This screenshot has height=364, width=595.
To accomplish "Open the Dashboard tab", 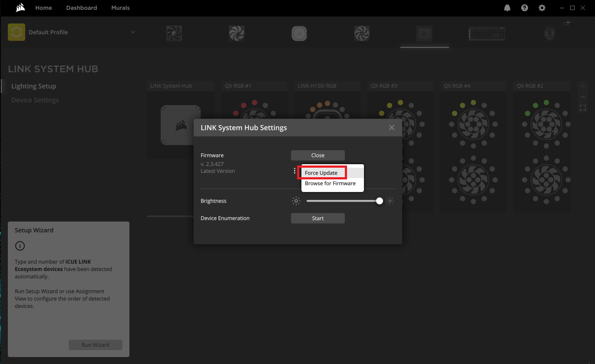I will (82, 8).
